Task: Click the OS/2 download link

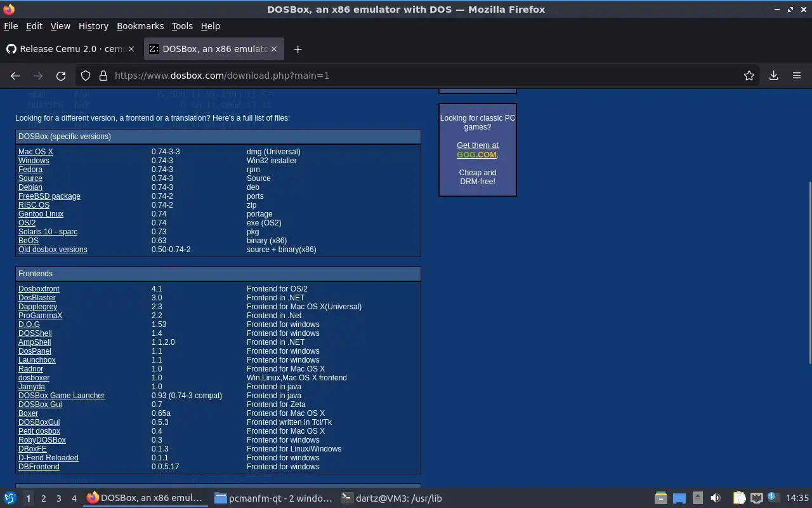Action: (x=27, y=223)
